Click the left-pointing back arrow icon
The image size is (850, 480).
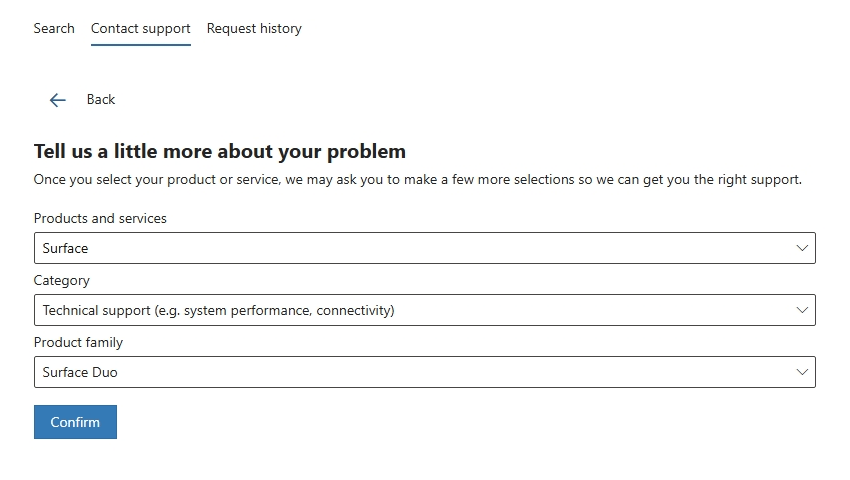click(x=57, y=100)
